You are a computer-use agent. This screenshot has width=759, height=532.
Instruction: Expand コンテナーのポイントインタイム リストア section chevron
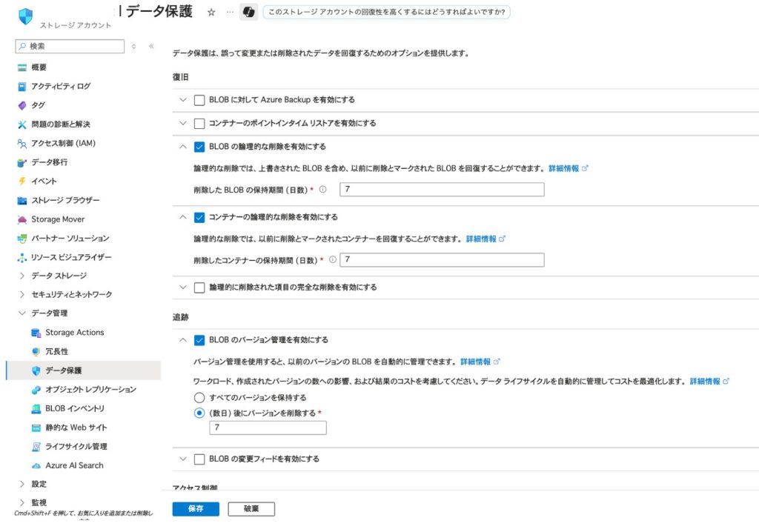point(183,123)
